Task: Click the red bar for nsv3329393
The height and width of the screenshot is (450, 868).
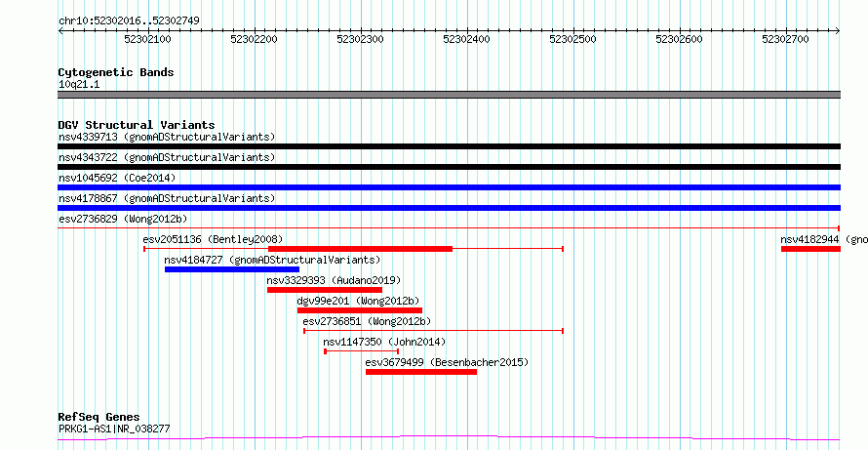Action: click(325, 290)
